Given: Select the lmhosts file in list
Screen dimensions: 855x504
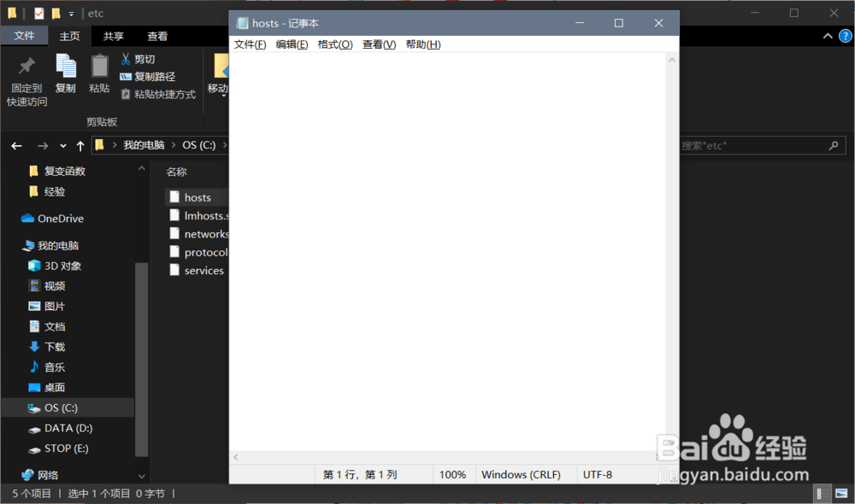Looking at the screenshot, I should (x=198, y=216).
